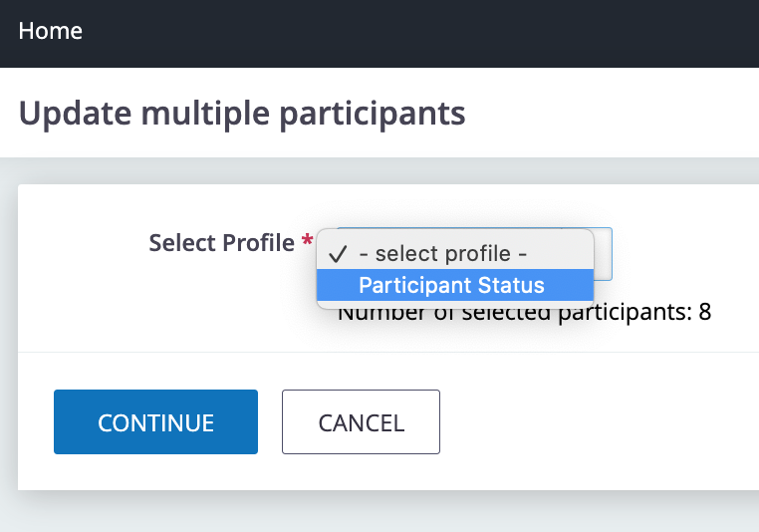
Task: Click the checkmark beside '- select profile -'
Action: tap(337, 253)
